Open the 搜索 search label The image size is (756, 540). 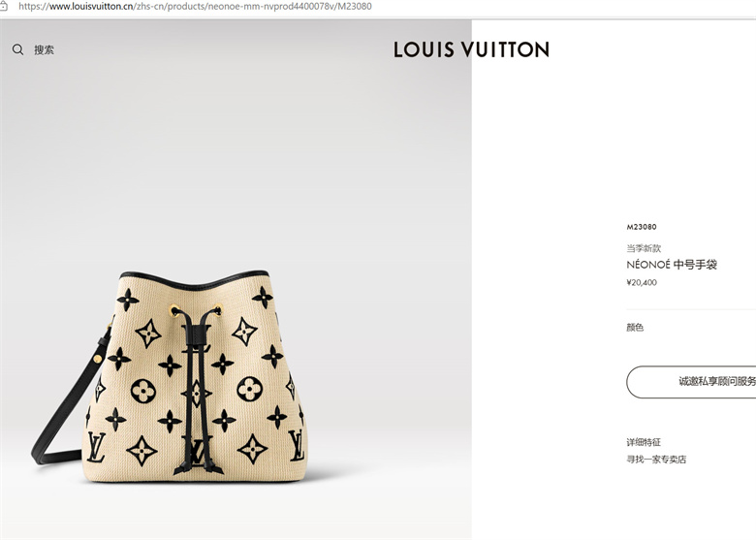(44, 49)
